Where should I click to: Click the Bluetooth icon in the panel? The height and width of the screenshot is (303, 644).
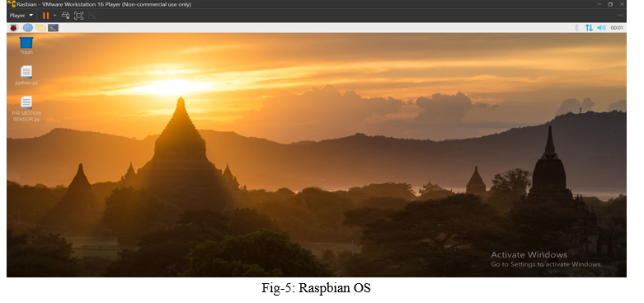tap(576, 27)
